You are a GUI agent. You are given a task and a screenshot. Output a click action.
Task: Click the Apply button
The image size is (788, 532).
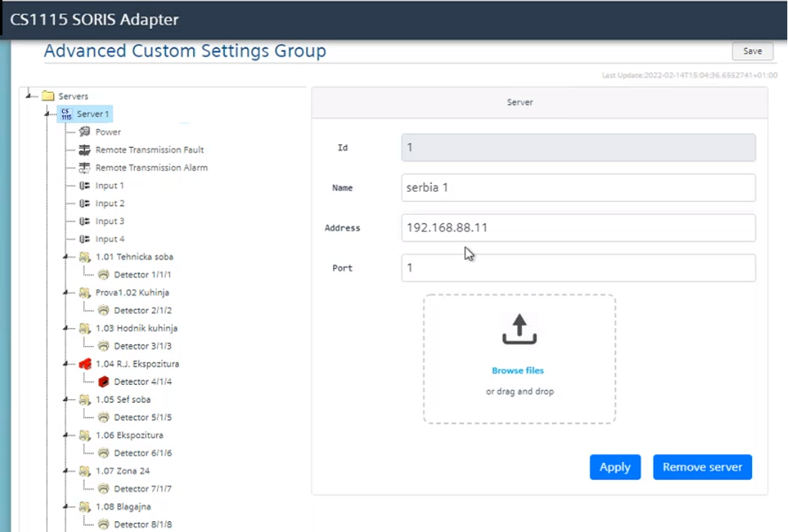615,467
